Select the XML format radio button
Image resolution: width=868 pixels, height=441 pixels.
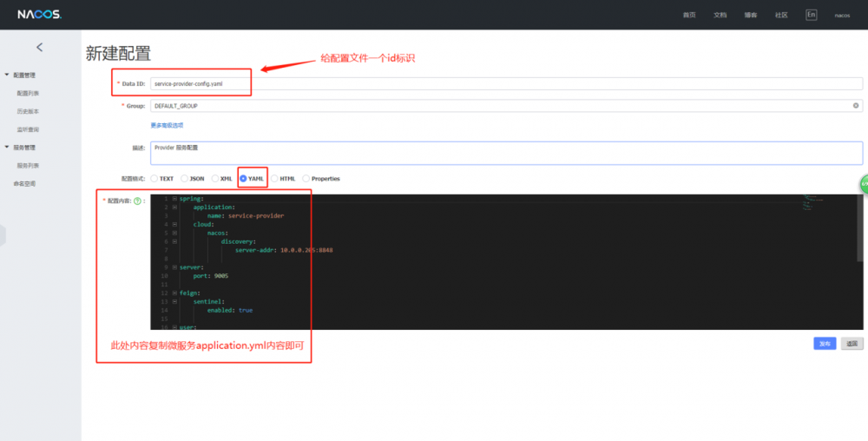(x=214, y=179)
